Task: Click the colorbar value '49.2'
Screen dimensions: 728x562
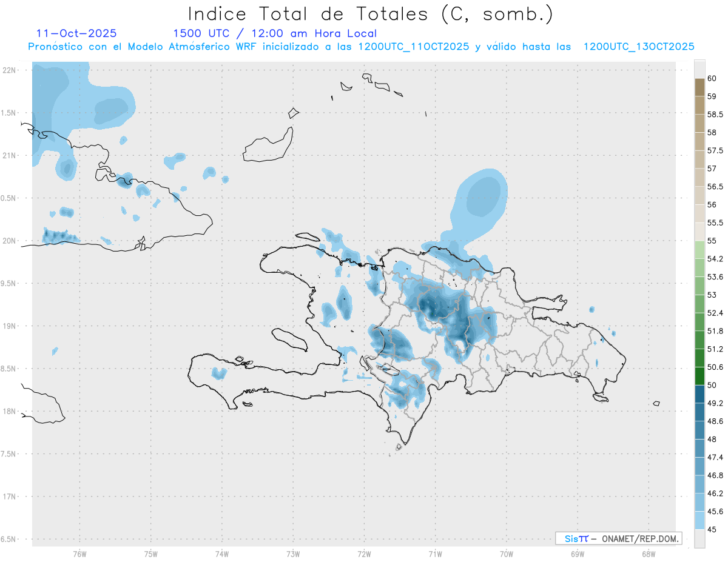Action: point(715,403)
